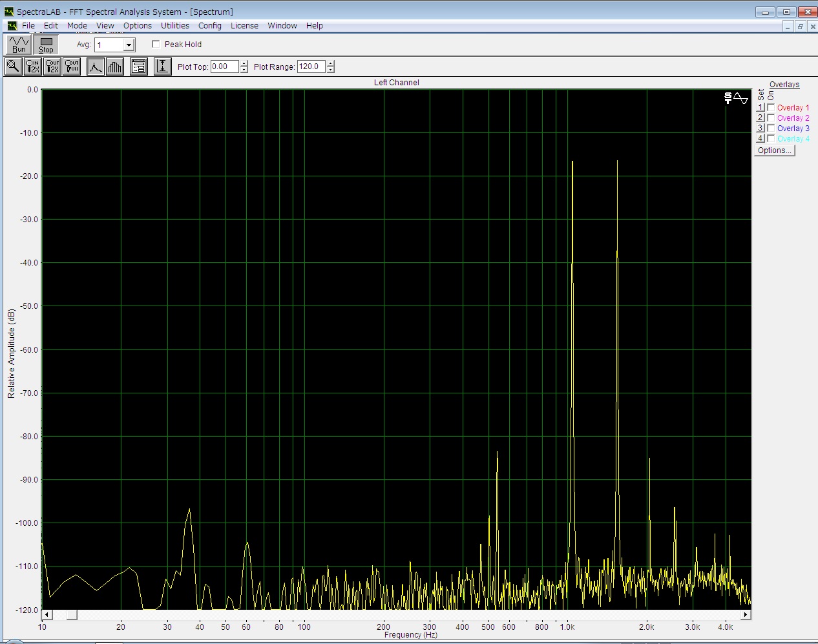Click the Plot Range input field

coord(311,67)
